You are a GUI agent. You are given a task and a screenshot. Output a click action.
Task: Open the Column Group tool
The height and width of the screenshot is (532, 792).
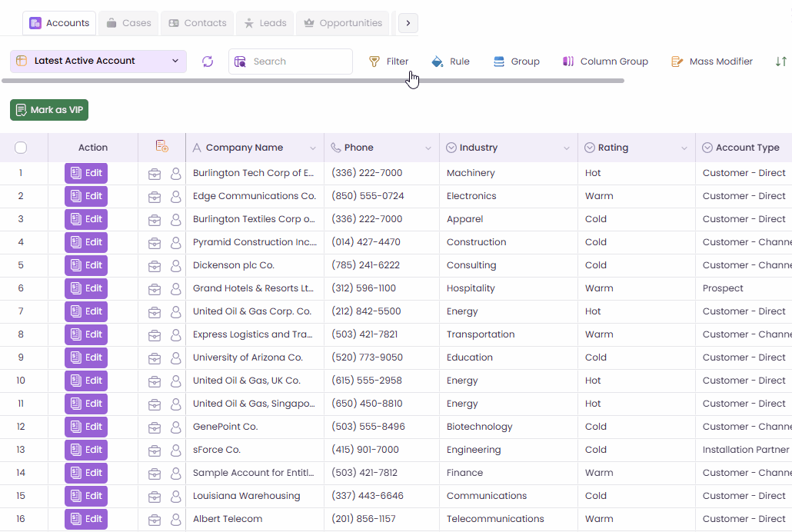(605, 62)
